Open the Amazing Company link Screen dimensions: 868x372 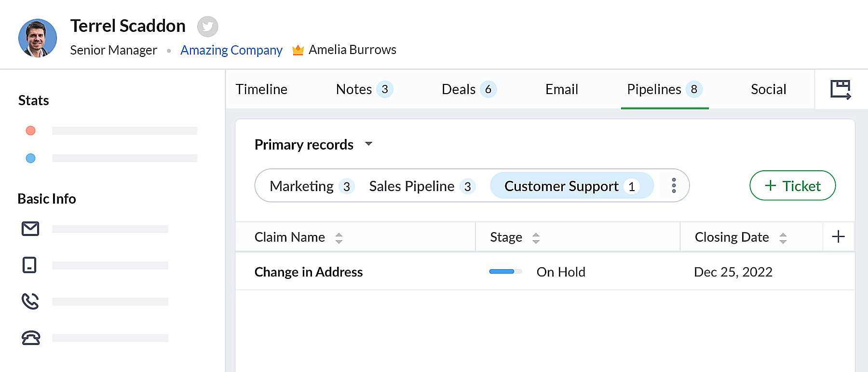click(231, 50)
